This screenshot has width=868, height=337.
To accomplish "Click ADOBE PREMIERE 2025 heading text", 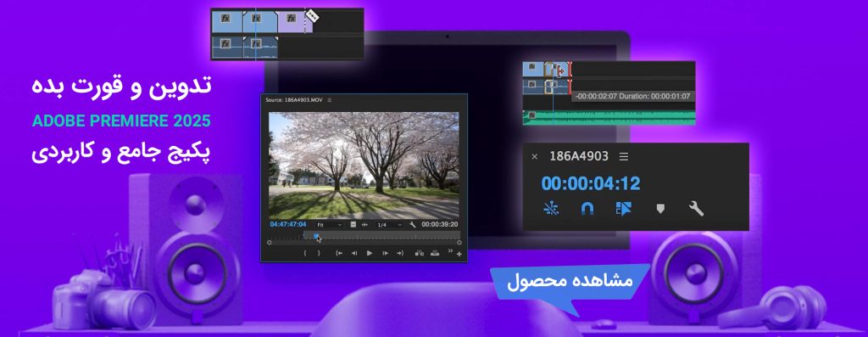I will pyautogui.click(x=121, y=121).
